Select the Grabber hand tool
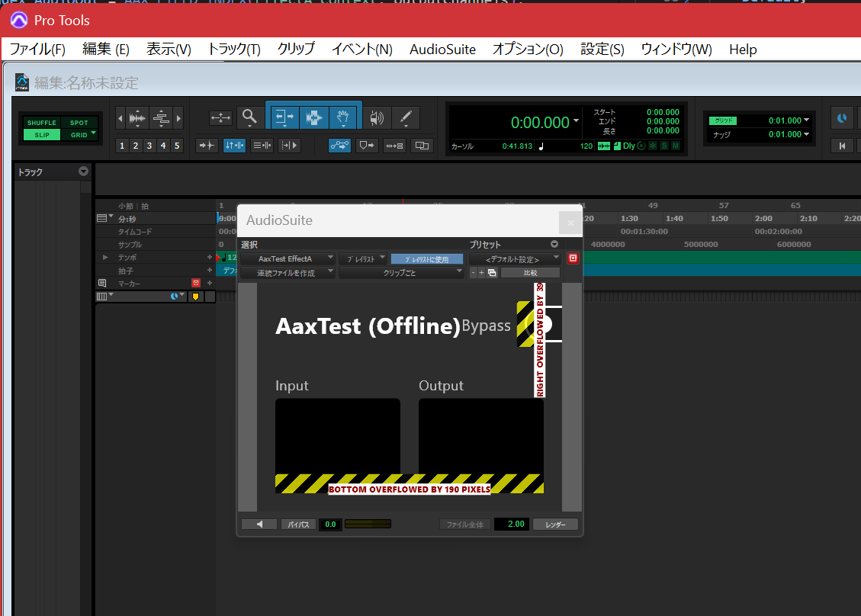The height and width of the screenshot is (616, 861). [x=343, y=117]
